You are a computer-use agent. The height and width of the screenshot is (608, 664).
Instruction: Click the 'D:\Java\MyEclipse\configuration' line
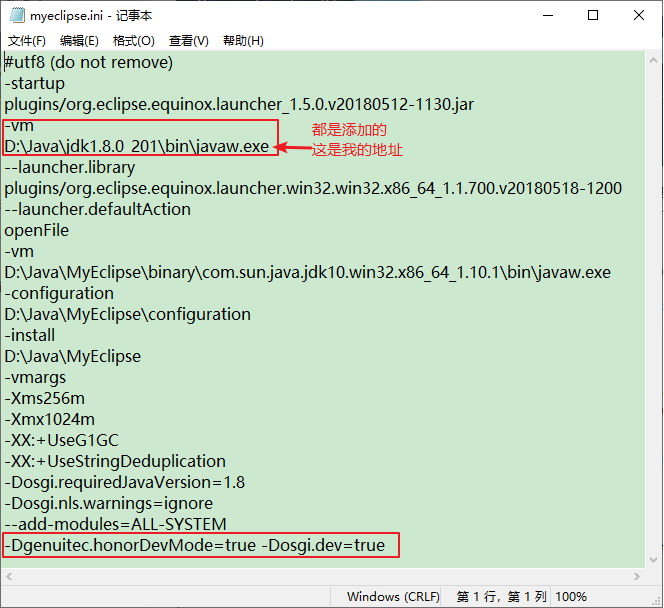click(x=127, y=314)
